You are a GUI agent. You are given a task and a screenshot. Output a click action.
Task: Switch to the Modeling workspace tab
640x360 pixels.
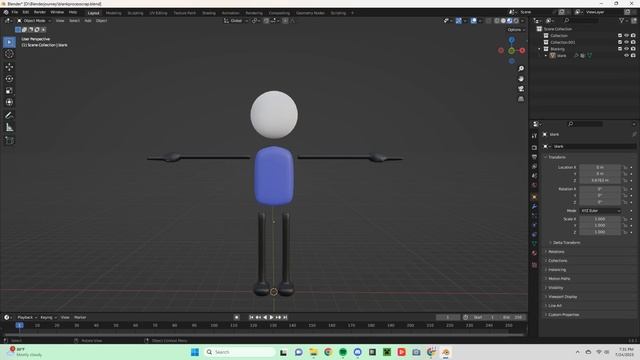click(113, 13)
